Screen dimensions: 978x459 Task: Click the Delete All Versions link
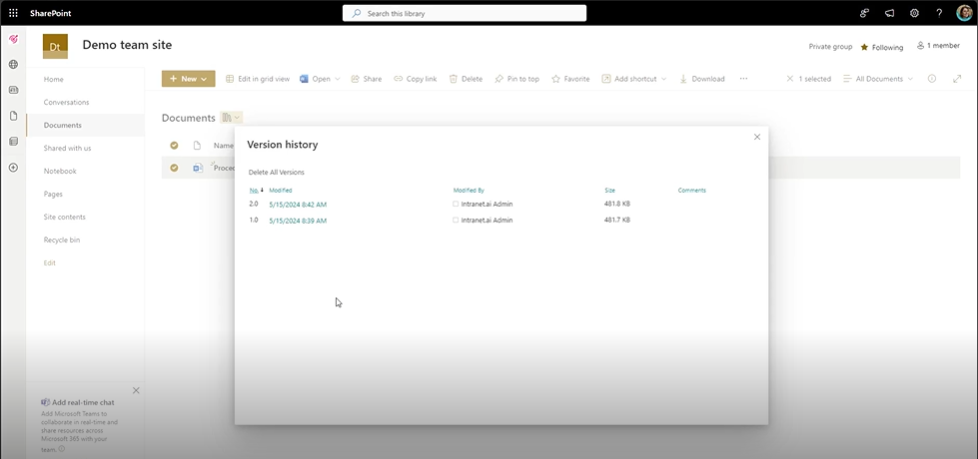[x=276, y=172]
